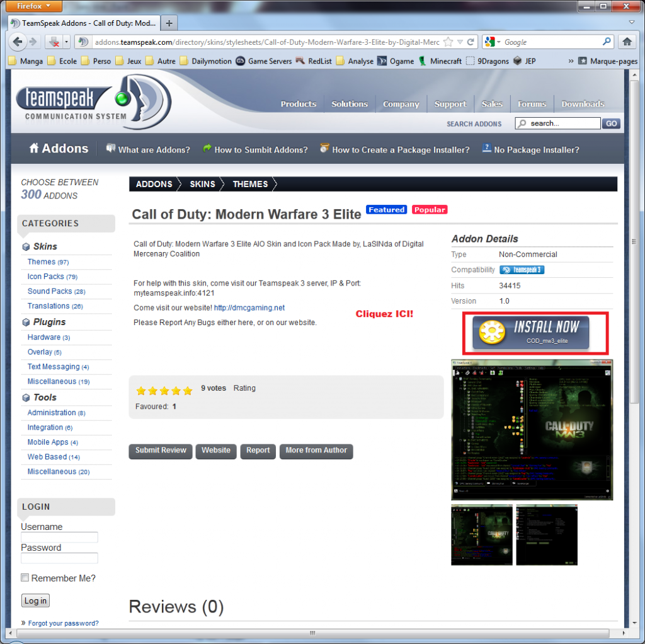Click the magnifier icon in Google search box

click(607, 42)
